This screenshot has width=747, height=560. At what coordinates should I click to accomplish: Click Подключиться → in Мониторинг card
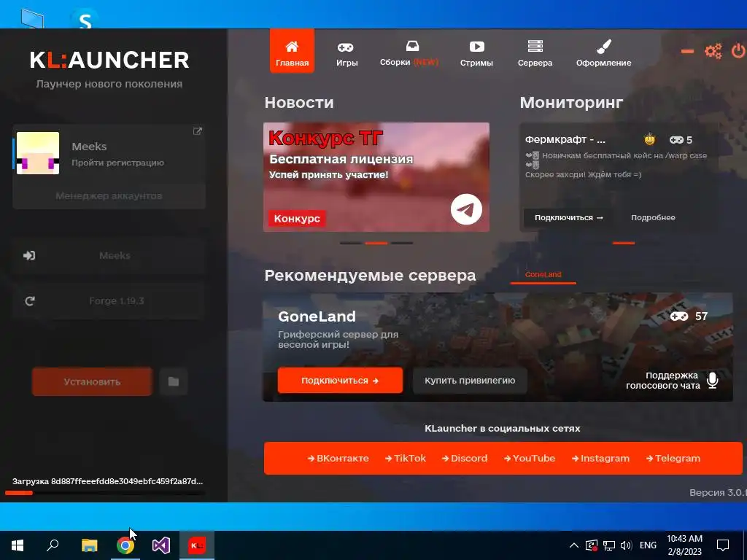(x=568, y=217)
